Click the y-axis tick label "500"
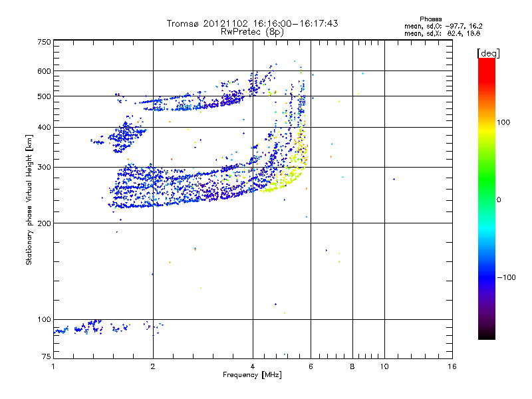The width and height of the screenshot is (532, 399). 44,96
